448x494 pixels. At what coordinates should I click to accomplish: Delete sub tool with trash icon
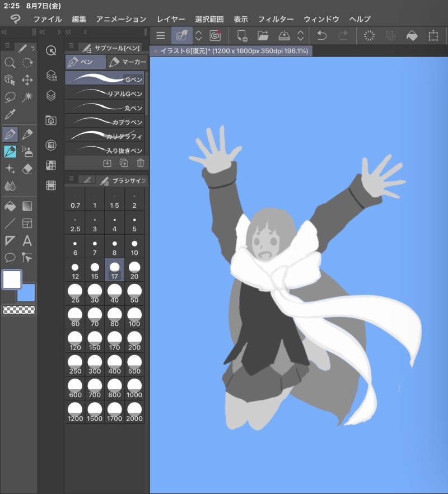point(141,163)
